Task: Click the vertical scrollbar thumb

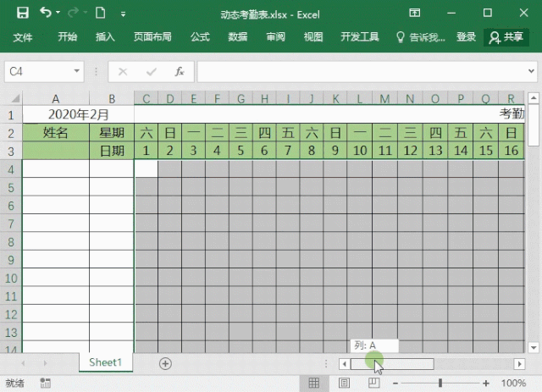Action: click(x=534, y=126)
